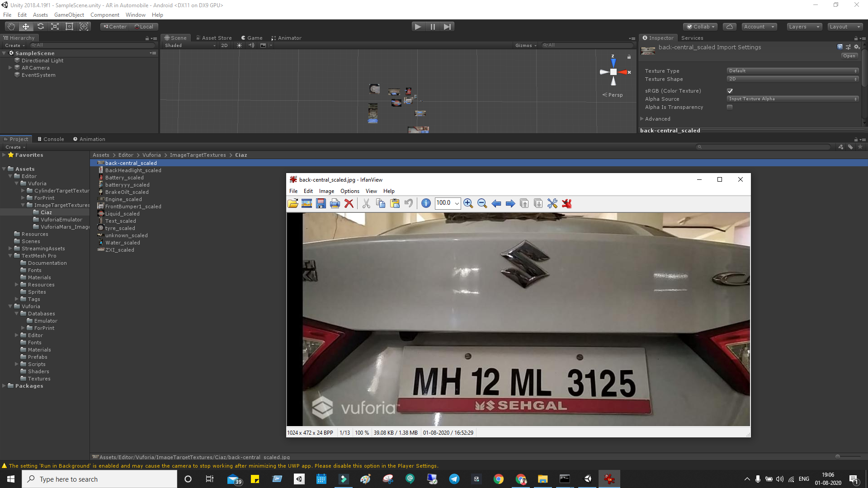Click the IrfanView save disk icon

321,203
